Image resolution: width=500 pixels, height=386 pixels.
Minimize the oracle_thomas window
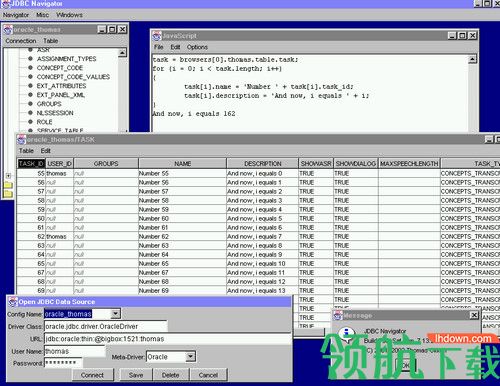(102, 29)
